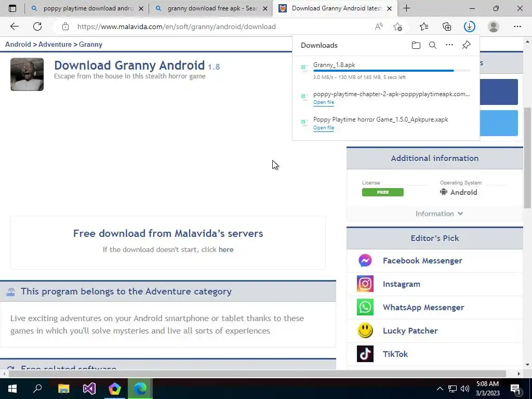Click Facebook Messenger link text
Image resolution: width=532 pixels, height=399 pixels.
(x=422, y=261)
